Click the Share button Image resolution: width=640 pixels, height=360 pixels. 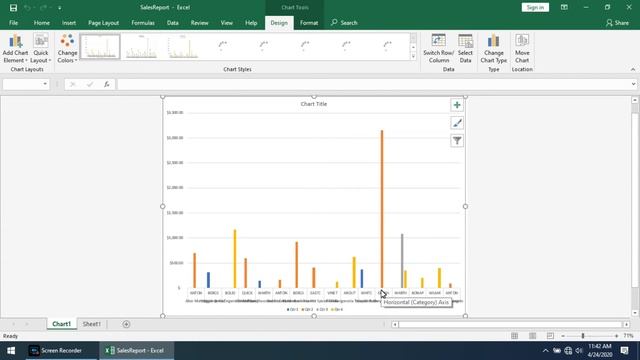617,23
